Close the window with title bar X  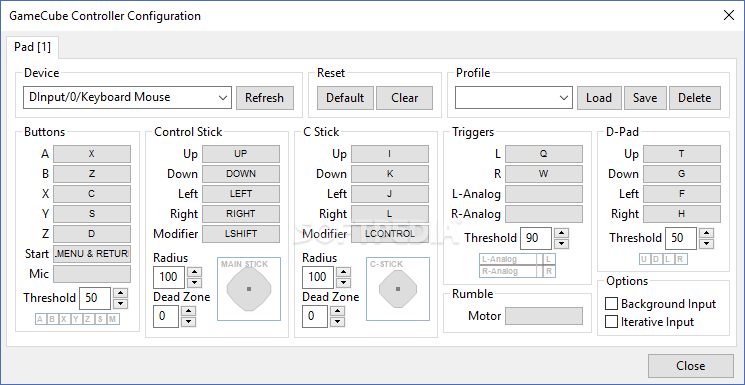click(728, 15)
